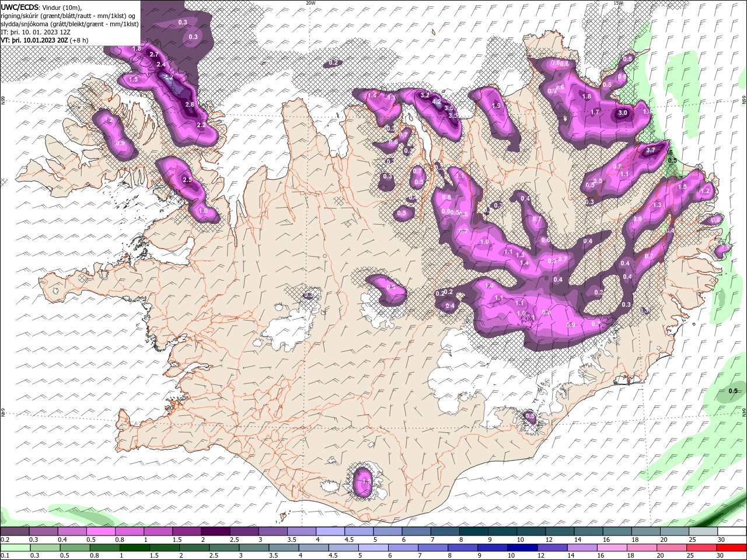This screenshot has width=747, height=560.
Task: Click the 15W longitude label
Action: (x=618, y=3)
